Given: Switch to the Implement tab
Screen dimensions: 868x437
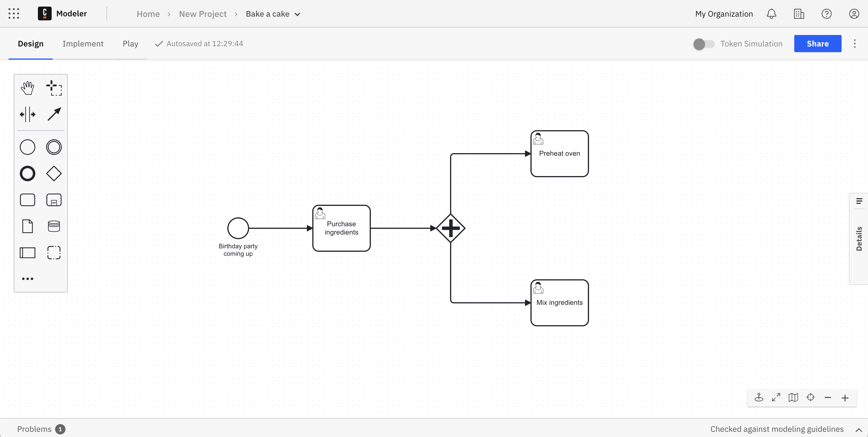Looking at the screenshot, I should click(83, 43).
